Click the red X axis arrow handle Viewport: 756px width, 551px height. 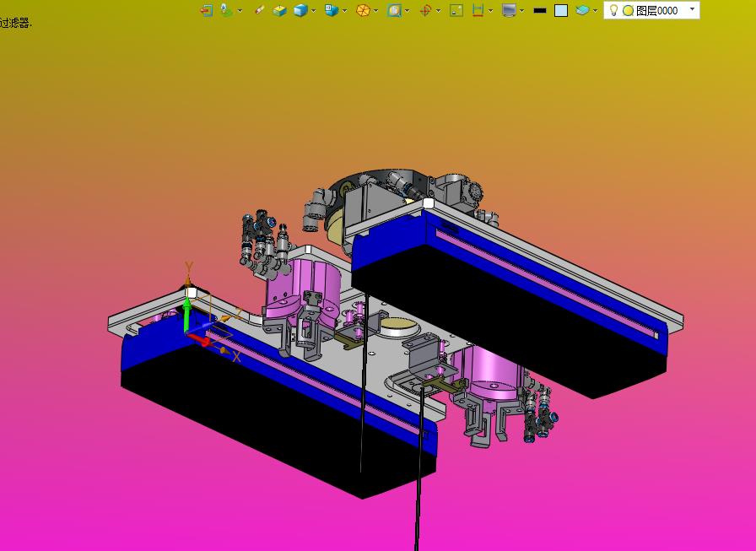click(201, 341)
